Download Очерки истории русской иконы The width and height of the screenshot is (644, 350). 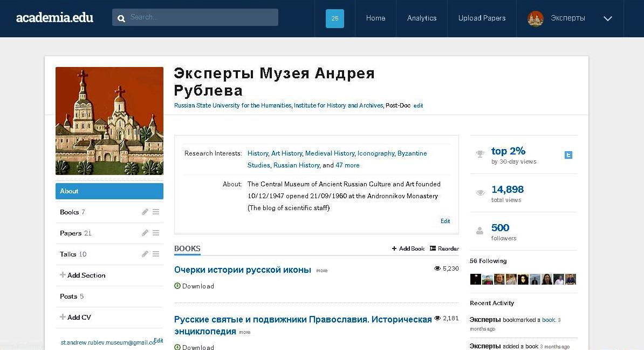[194, 286]
